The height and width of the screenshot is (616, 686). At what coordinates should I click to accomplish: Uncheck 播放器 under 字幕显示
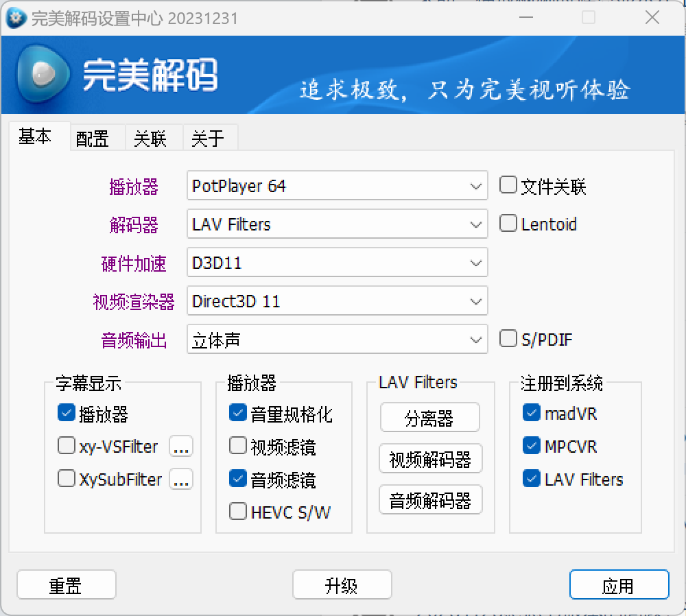point(66,413)
